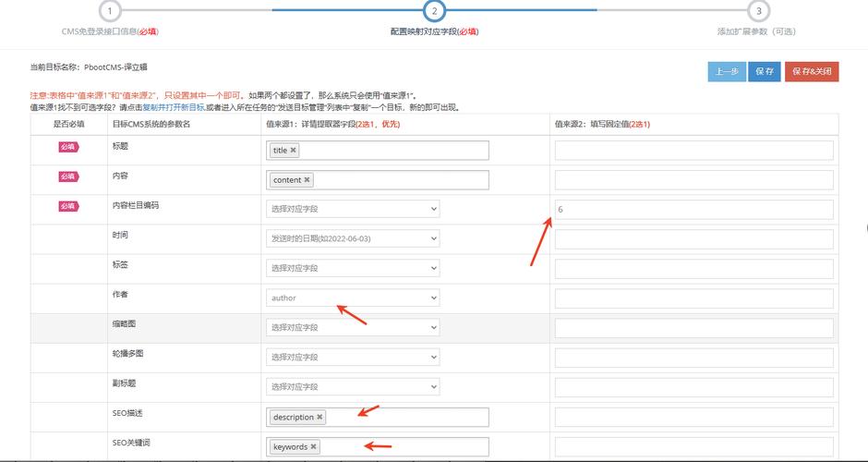This screenshot has height=462, width=868.
Task: Click the 必填 badge in 内容栏目编码 row
Action: pyautogui.click(x=68, y=206)
